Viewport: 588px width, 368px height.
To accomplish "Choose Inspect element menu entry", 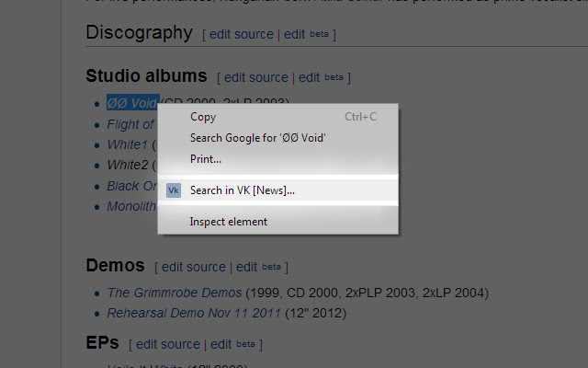I will point(277,222).
